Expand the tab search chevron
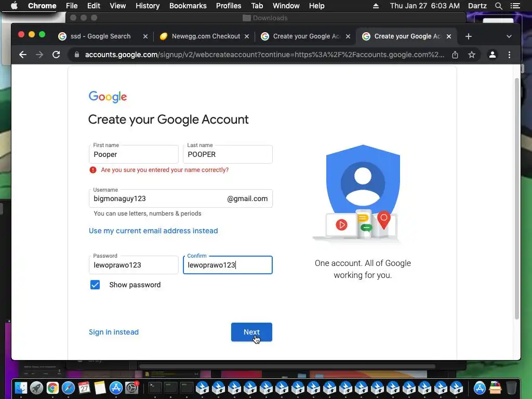 point(509,36)
